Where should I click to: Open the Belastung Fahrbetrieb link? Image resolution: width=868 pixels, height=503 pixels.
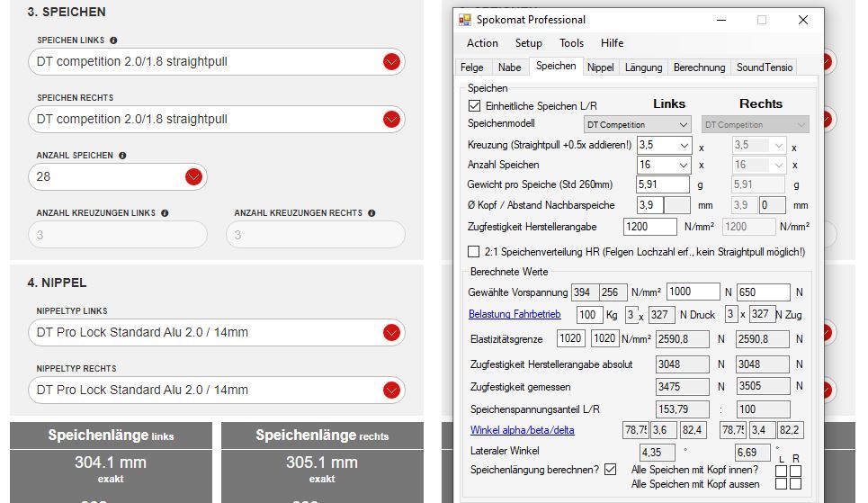tap(515, 314)
